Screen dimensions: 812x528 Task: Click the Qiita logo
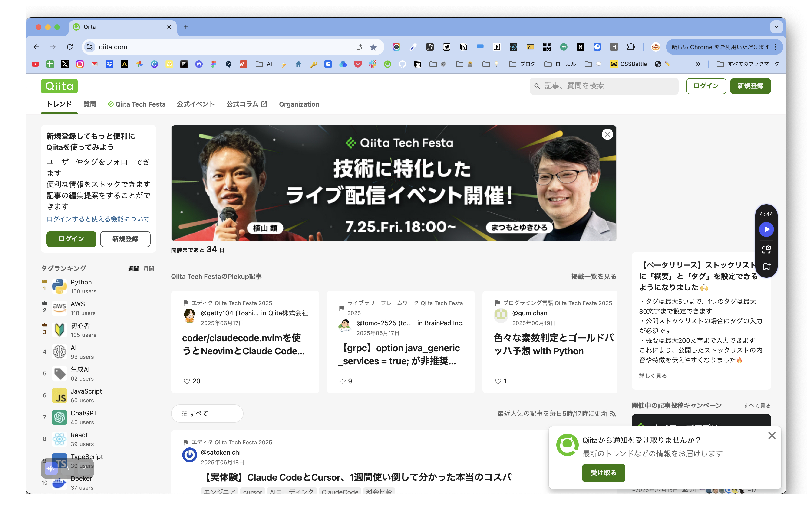click(59, 86)
